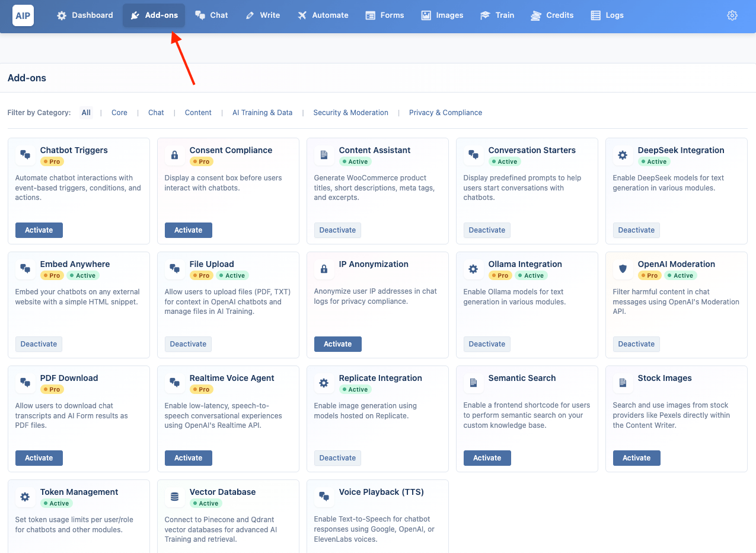The height and width of the screenshot is (553, 756).
Task: Filter add-ons by Content category
Action: point(198,113)
